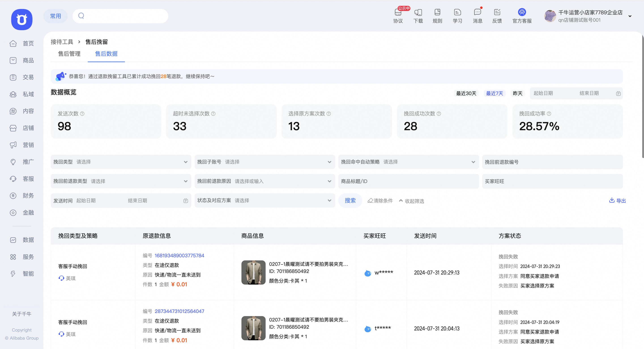The image size is (644, 349).
Task: Switch to 昨天 date filter
Action: pyautogui.click(x=518, y=93)
